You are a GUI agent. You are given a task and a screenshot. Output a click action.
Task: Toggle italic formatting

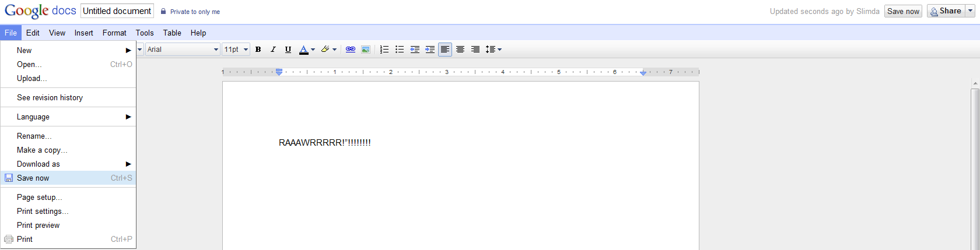click(273, 50)
